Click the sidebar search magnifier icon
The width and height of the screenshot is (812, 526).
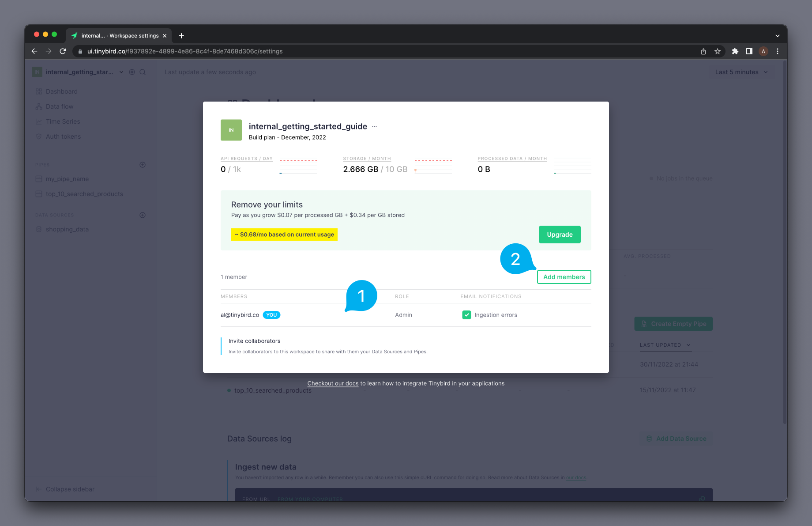point(143,72)
